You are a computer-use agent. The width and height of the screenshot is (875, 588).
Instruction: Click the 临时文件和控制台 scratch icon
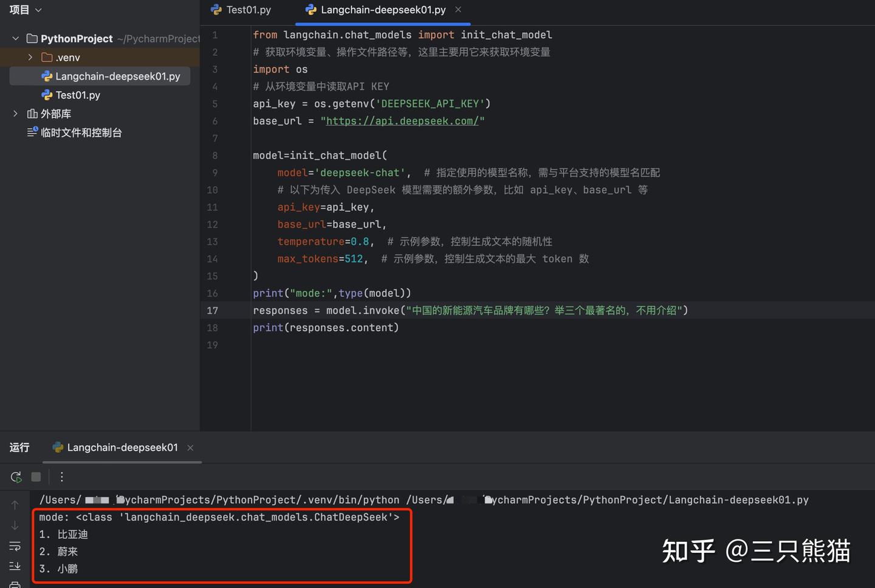[x=32, y=132]
